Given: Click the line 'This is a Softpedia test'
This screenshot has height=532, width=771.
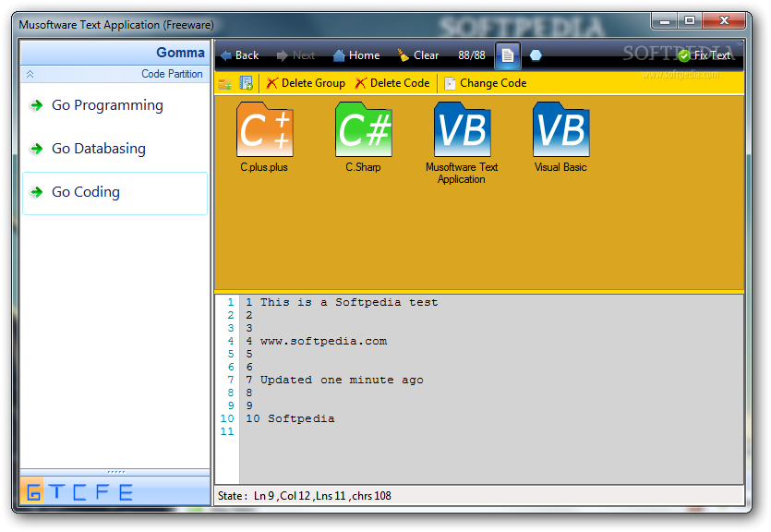Looking at the screenshot, I should pos(349,302).
